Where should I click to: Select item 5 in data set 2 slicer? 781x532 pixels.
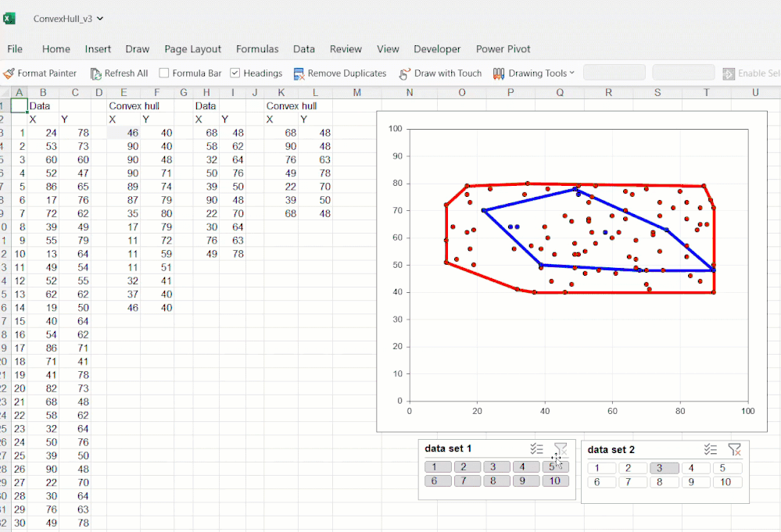[x=728, y=468]
